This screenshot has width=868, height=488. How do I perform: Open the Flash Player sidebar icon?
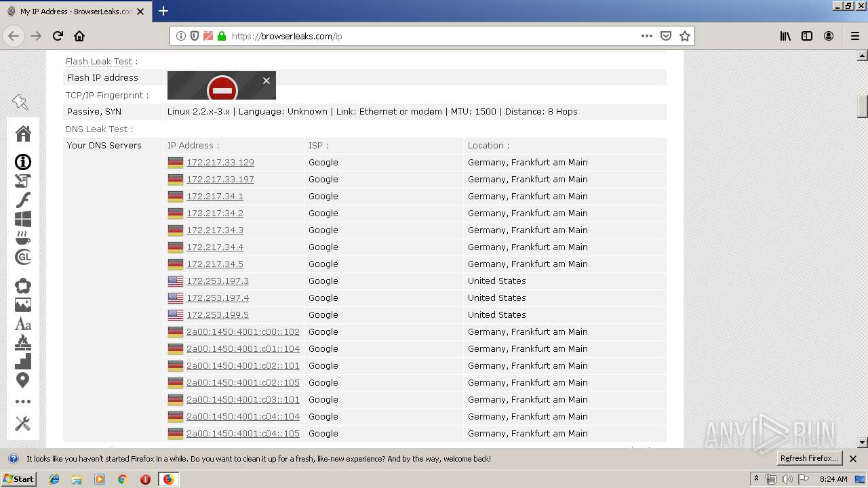click(23, 200)
